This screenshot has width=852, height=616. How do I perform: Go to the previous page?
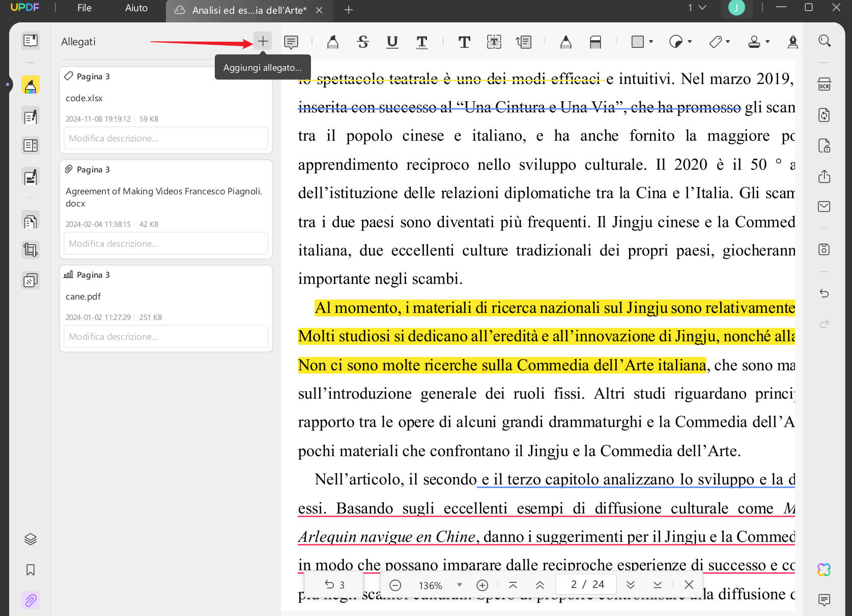(540, 585)
